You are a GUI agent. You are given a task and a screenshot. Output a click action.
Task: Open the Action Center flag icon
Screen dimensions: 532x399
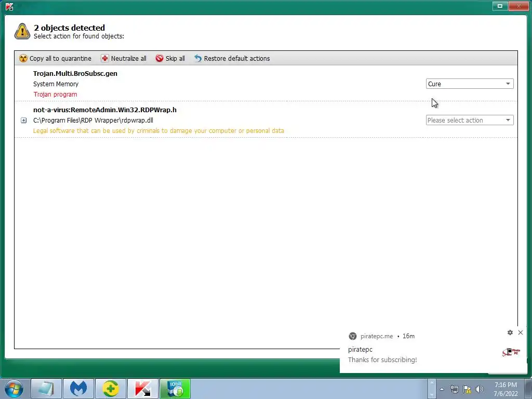(x=467, y=389)
